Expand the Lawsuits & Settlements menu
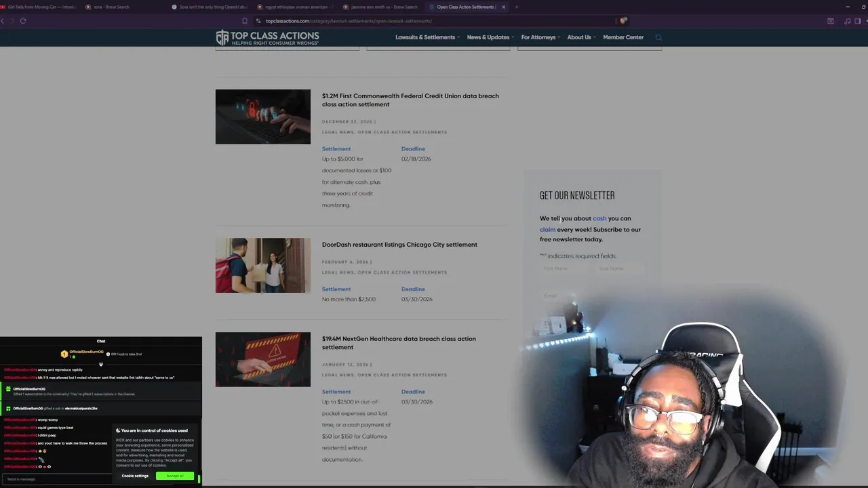The image size is (868, 488). [x=427, y=37]
